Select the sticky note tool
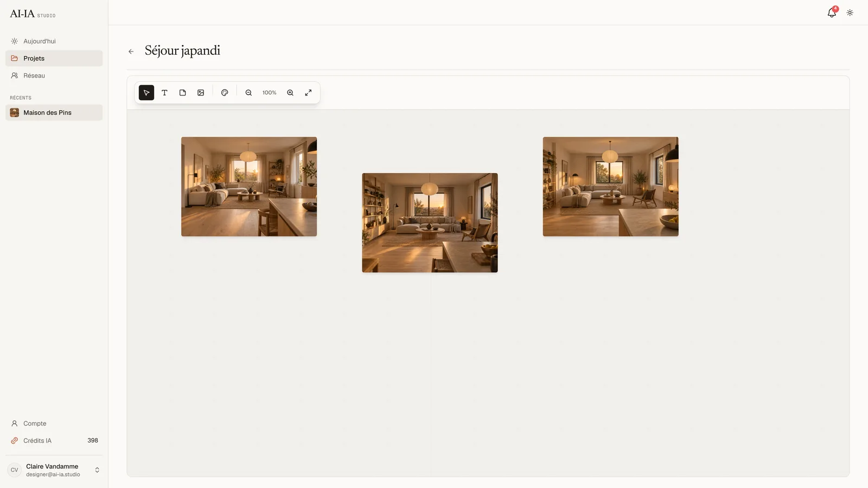Viewport: 868px width, 488px height. (x=183, y=93)
